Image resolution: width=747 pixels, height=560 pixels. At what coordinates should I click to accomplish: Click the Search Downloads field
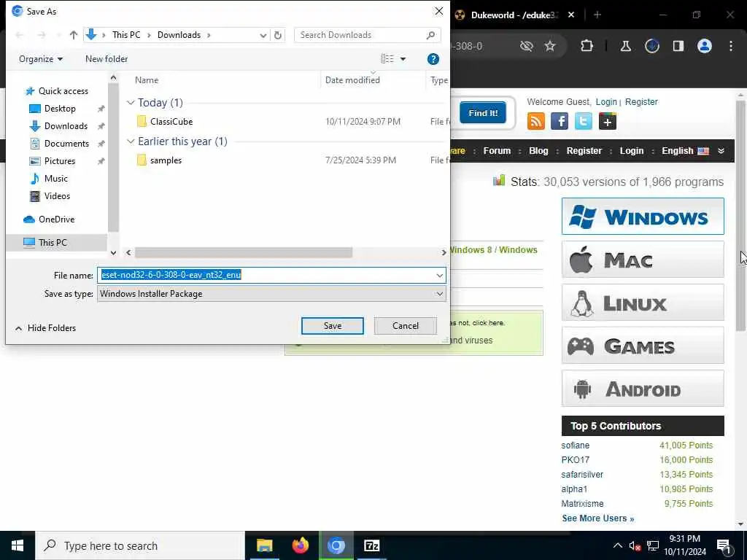pyautogui.click(x=368, y=35)
